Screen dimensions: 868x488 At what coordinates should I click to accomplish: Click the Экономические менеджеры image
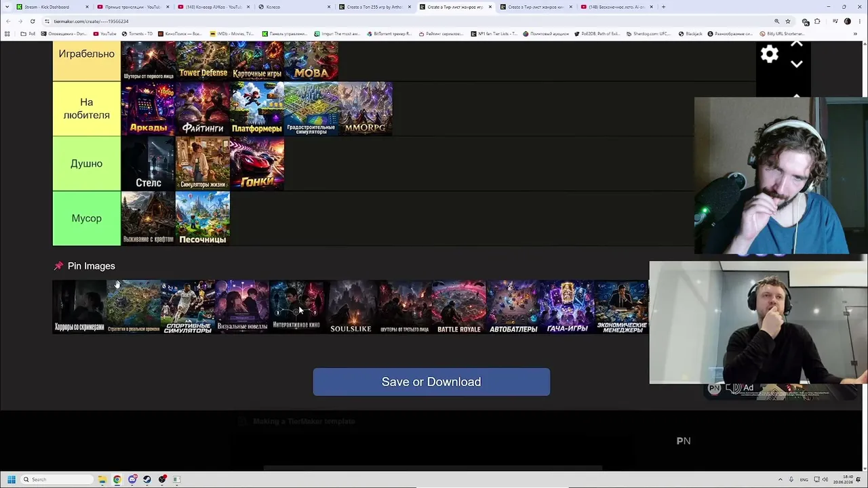pos(622,307)
